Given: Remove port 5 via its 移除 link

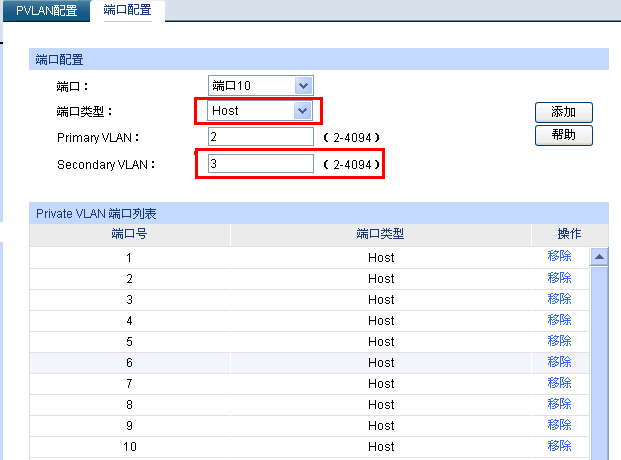Looking at the screenshot, I should click(x=559, y=341).
